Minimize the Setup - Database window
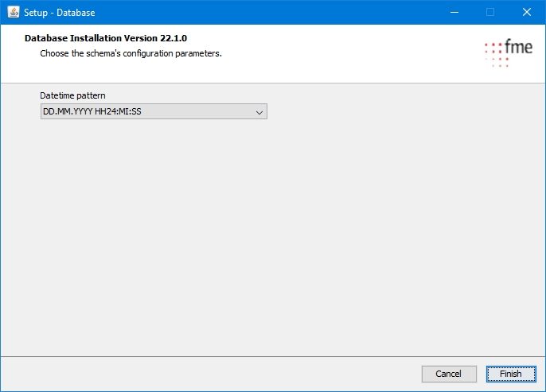Screen dimensions: 546x392 (x=454, y=13)
